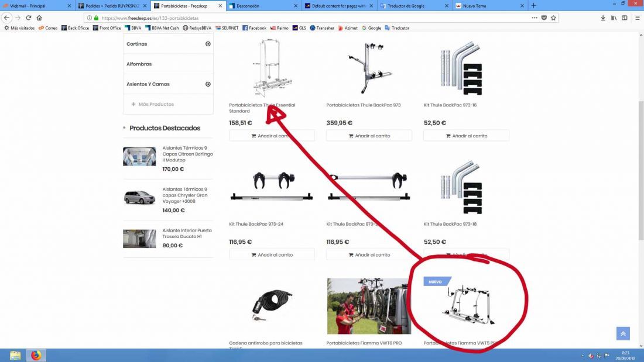The width and height of the screenshot is (644, 362).
Task: Go back using the browser back arrow
Action: click(6, 18)
